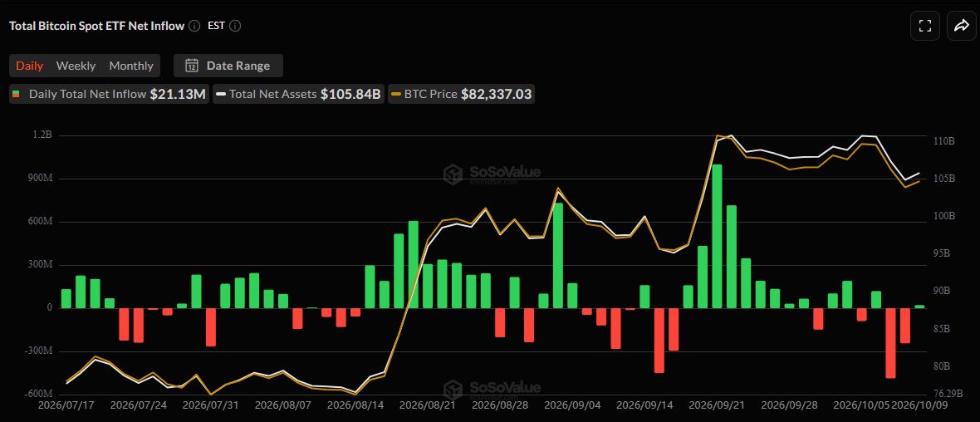Click the EST timezone label
The width and height of the screenshot is (980, 422).
pyautogui.click(x=216, y=26)
